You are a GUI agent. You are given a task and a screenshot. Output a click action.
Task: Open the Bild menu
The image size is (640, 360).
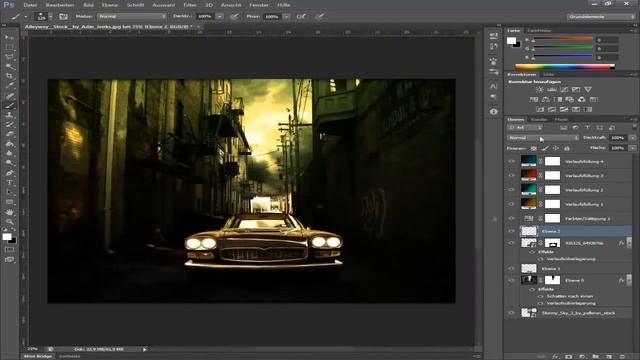pos(88,5)
